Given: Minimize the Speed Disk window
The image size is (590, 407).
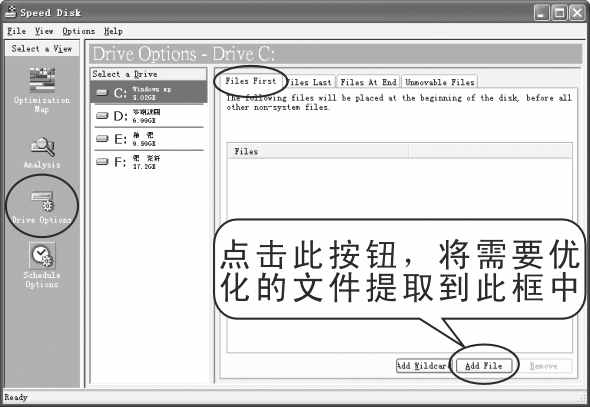Looking at the screenshot, I should [541, 13].
